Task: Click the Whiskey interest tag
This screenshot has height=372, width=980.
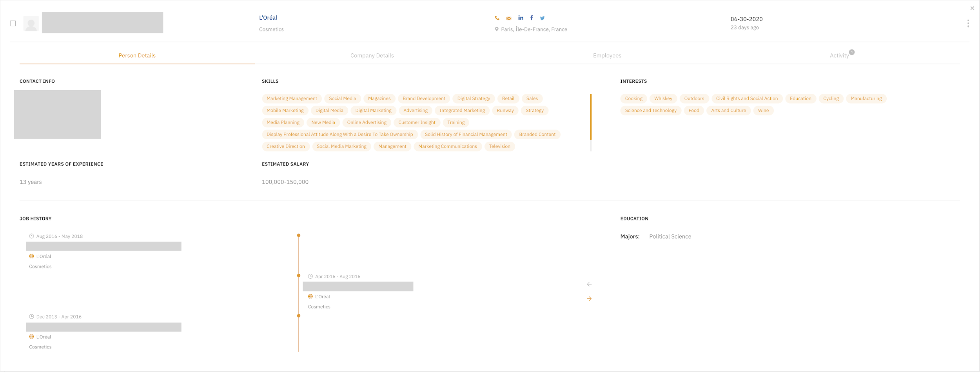Action: coord(663,98)
